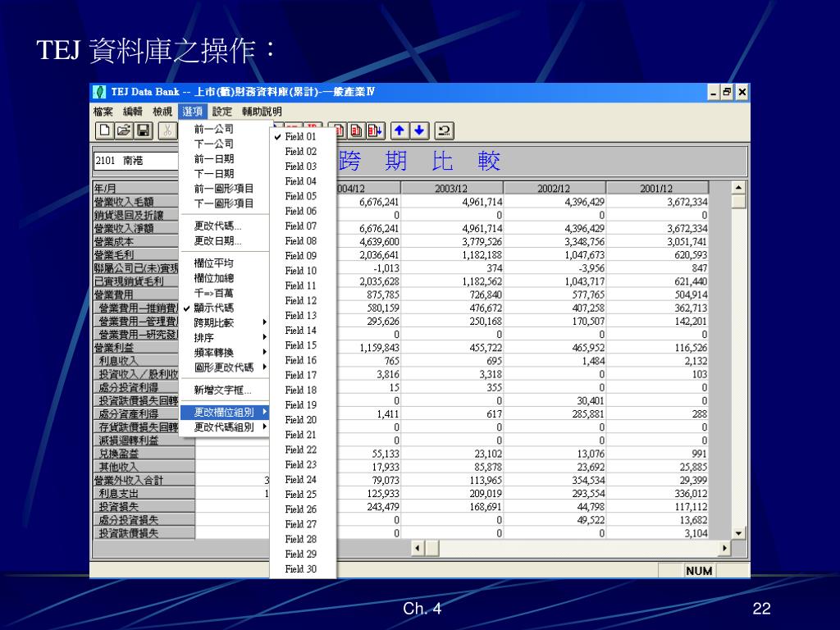Select 欄位加總 menu entry
Viewport: 840px width, 630px height.
[x=224, y=278]
